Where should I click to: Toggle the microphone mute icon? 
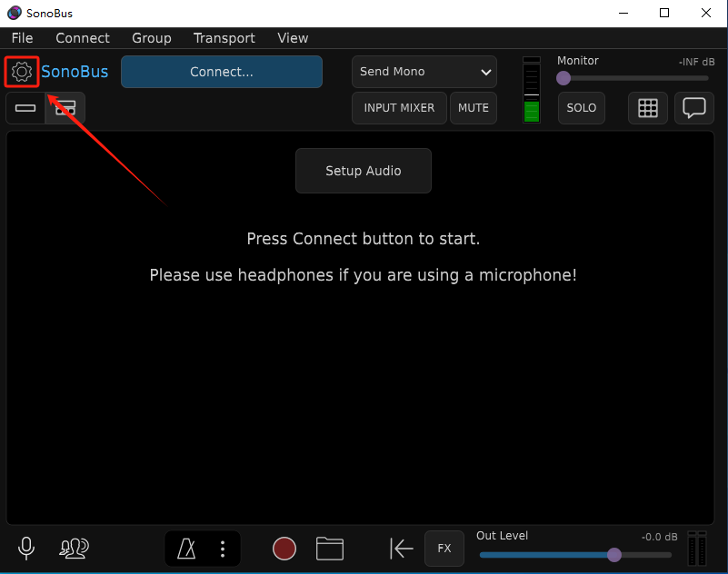point(26,548)
